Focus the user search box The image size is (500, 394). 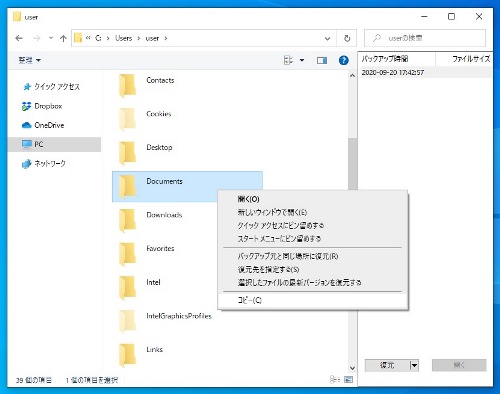click(x=425, y=38)
